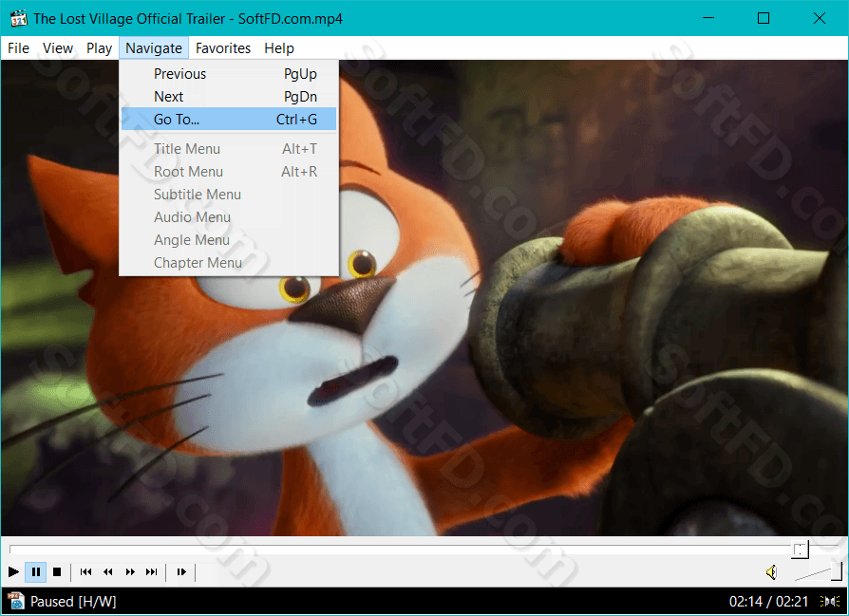Click the Subtitle Menu entry
The image size is (849, 616).
[229, 194]
